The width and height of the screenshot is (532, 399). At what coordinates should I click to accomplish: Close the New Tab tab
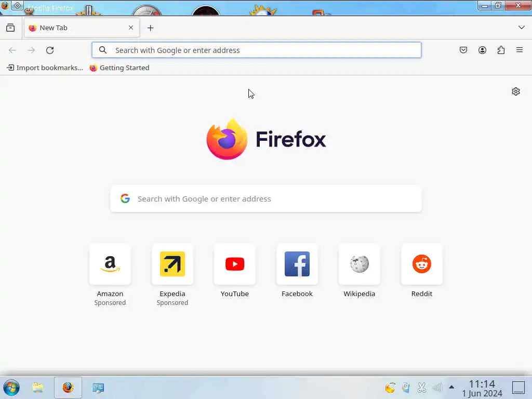(x=131, y=28)
